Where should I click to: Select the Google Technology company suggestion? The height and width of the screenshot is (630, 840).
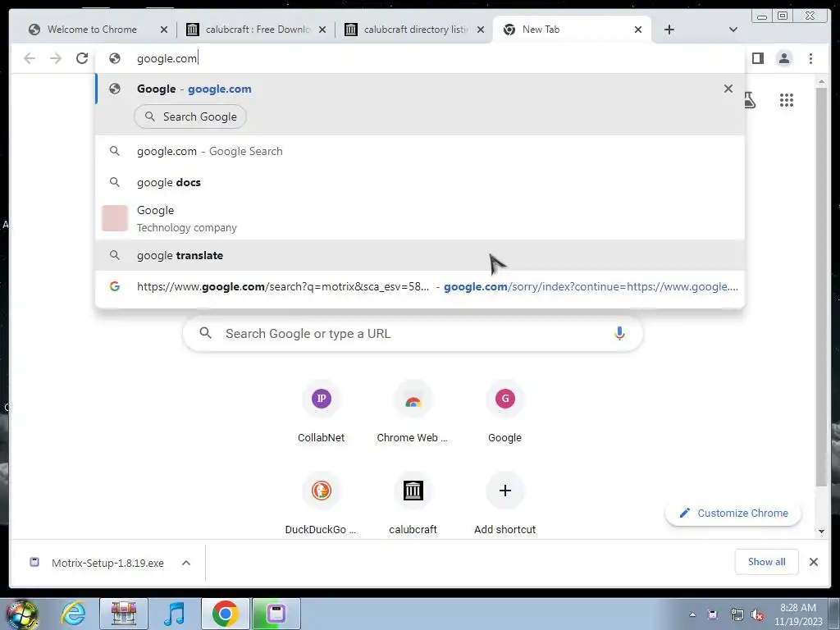[420, 218]
